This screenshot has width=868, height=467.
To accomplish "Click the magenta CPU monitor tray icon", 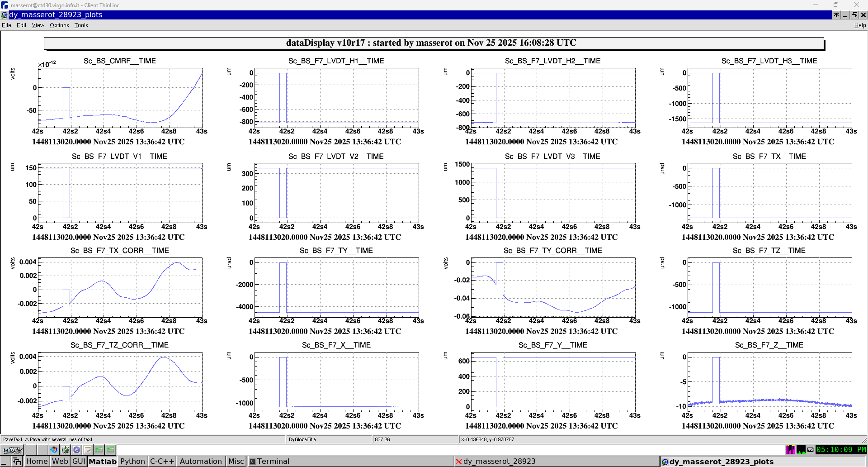I will point(791,450).
